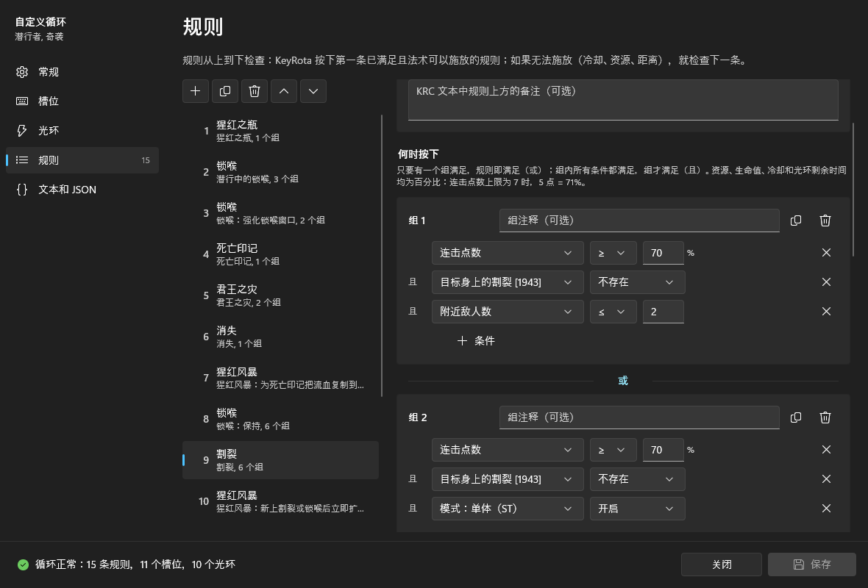Open the 不存在 dropdown in 组 1

click(637, 282)
